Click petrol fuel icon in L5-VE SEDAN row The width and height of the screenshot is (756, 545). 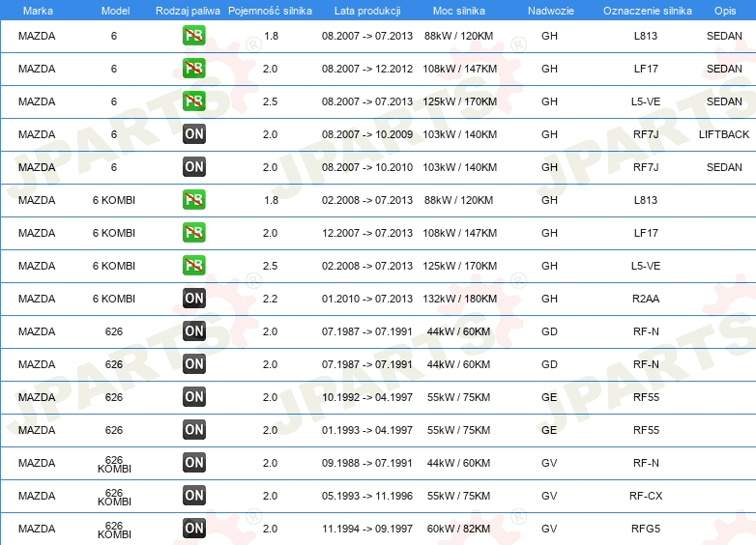193,101
